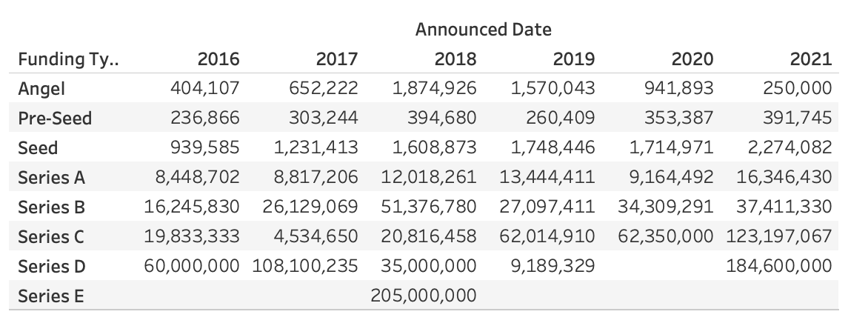The width and height of the screenshot is (868, 323).
Task: Click the 2019 year column header
Action: tap(574, 59)
